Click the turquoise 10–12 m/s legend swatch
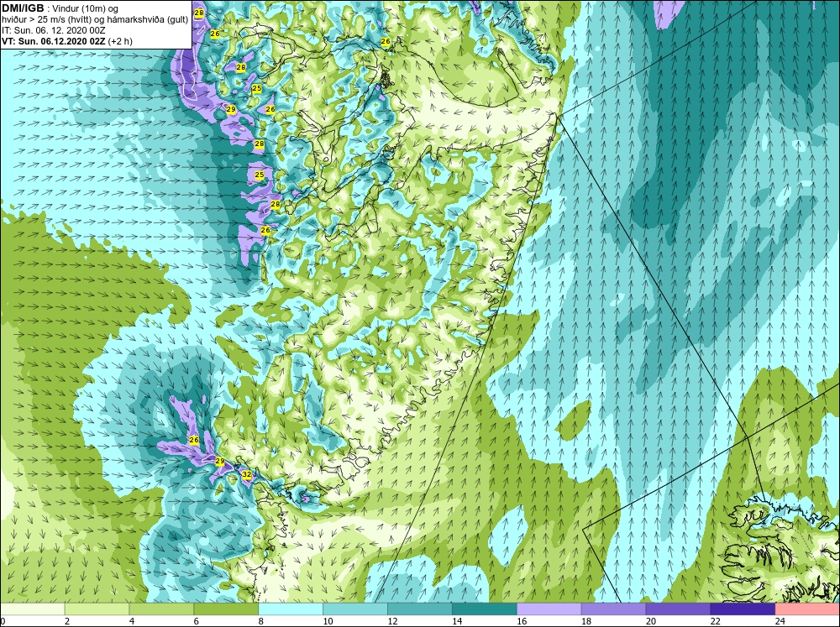This screenshot has height=627, width=840. click(x=355, y=609)
